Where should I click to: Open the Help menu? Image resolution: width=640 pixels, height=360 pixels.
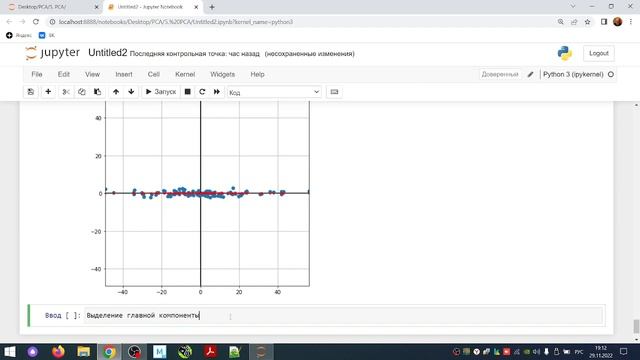(x=257, y=74)
